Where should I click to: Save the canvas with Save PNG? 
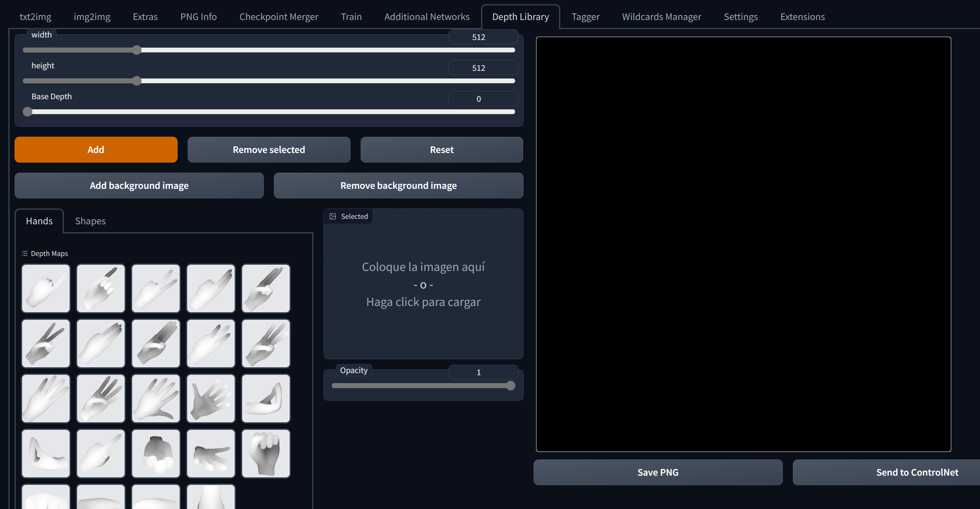[657, 472]
